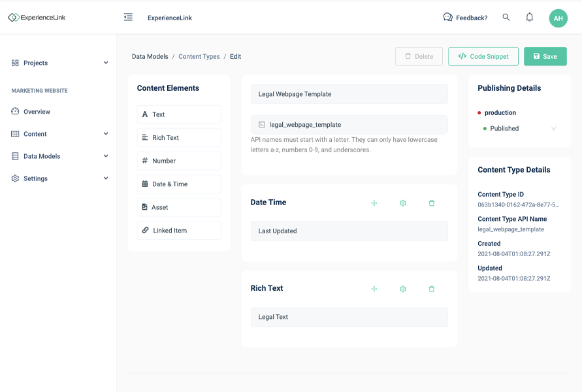Collapse the sidebar with the menu fold icon
This screenshot has width=582, height=392.
click(128, 18)
